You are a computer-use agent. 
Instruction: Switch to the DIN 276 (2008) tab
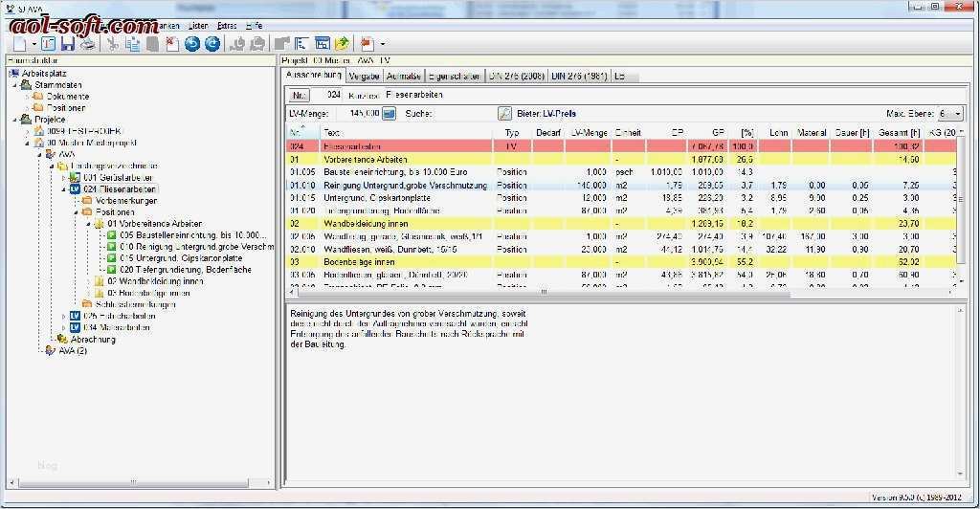pyautogui.click(x=516, y=77)
